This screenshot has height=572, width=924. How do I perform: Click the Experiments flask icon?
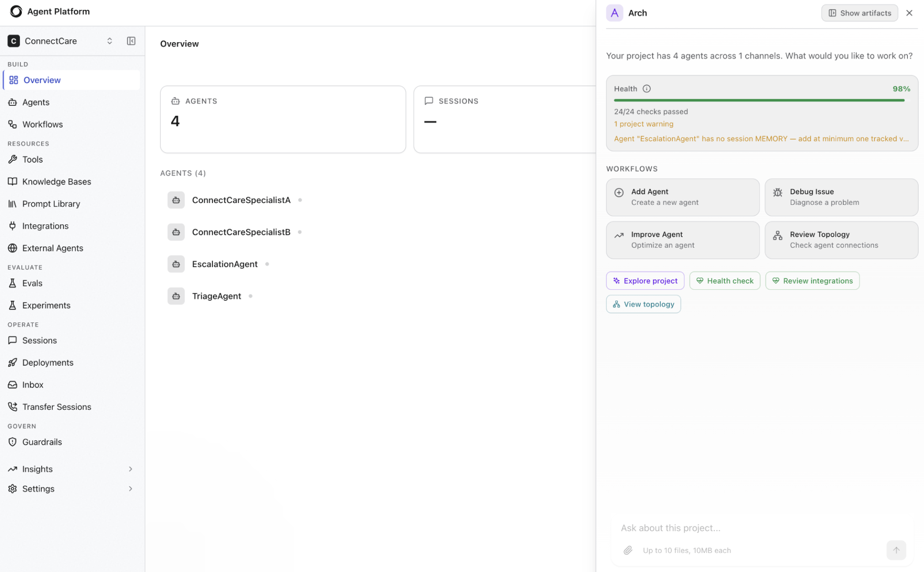tap(13, 305)
